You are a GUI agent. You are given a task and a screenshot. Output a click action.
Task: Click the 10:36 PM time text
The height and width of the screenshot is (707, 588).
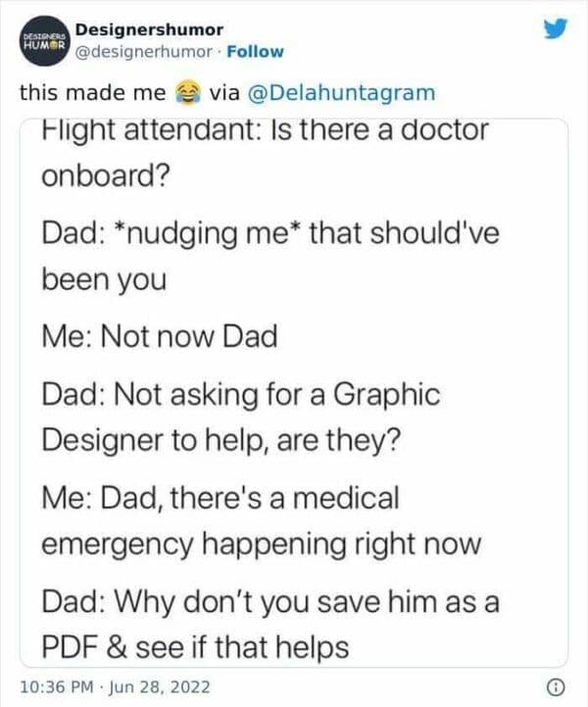coord(59,685)
